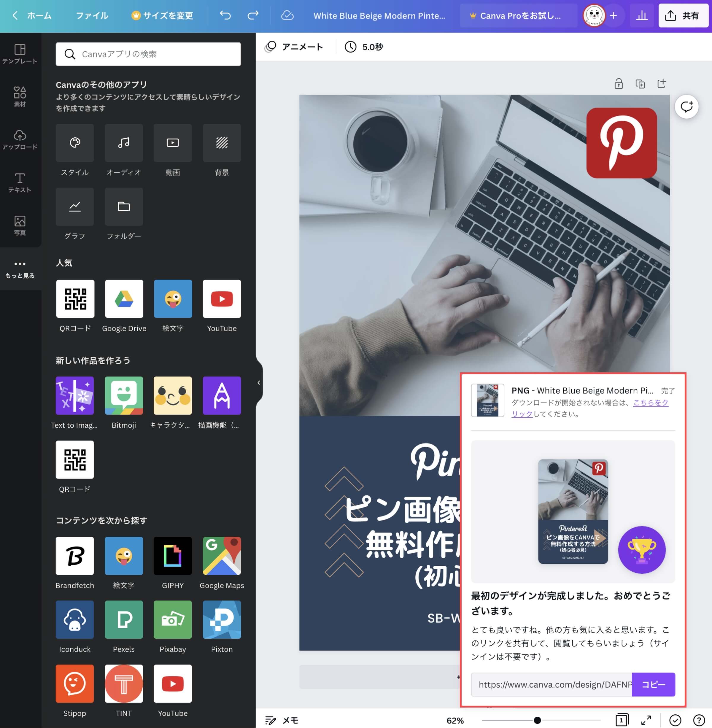Screen dimensions: 712x728
Task: Check cloud save status icon
Action: (287, 15)
